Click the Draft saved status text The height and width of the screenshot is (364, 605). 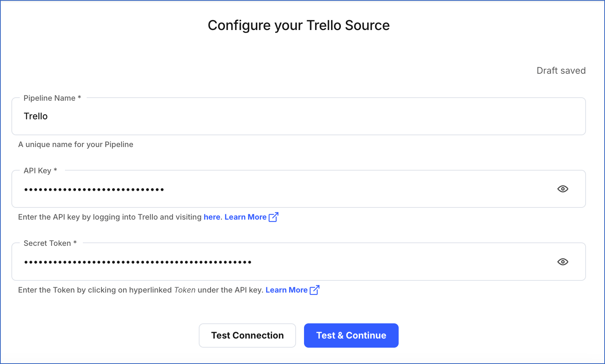(x=561, y=70)
